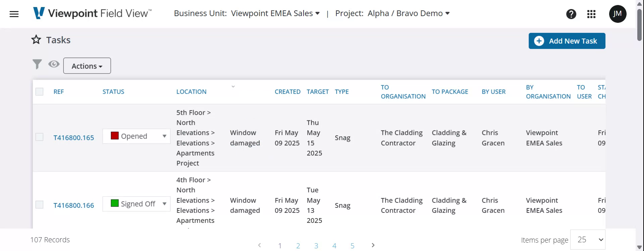Open task link T416800.166

(x=74, y=205)
